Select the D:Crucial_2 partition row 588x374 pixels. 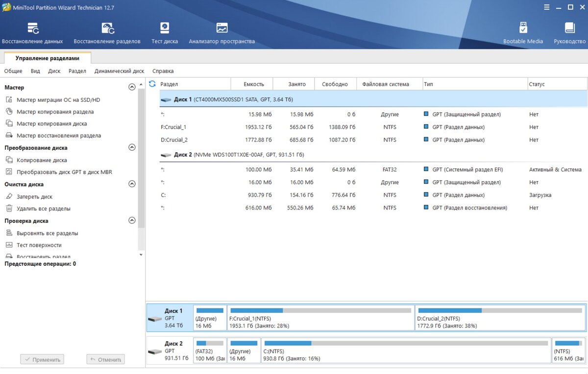[x=373, y=140]
